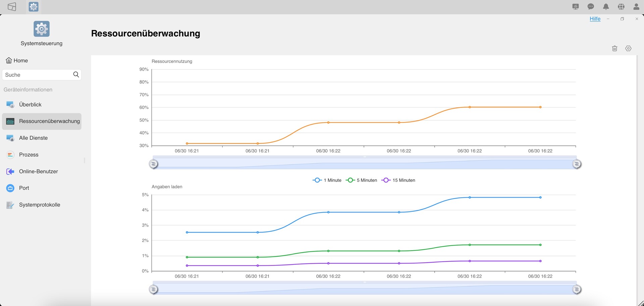Click the user account icon
The image size is (644, 306).
pyautogui.click(x=636, y=7)
